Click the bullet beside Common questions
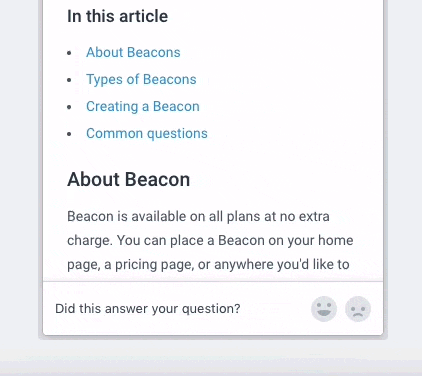422x376 pixels. (69, 134)
